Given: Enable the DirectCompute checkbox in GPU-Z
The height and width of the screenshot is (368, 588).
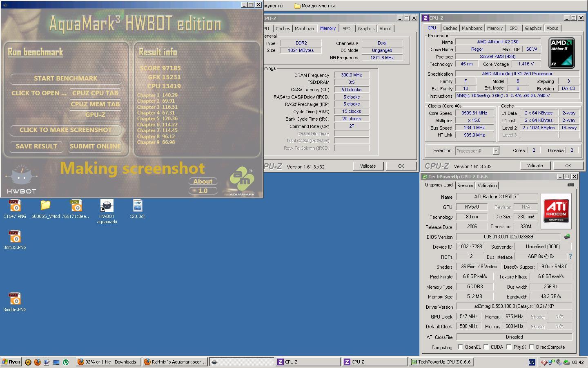Looking at the screenshot, I should coord(531,347).
